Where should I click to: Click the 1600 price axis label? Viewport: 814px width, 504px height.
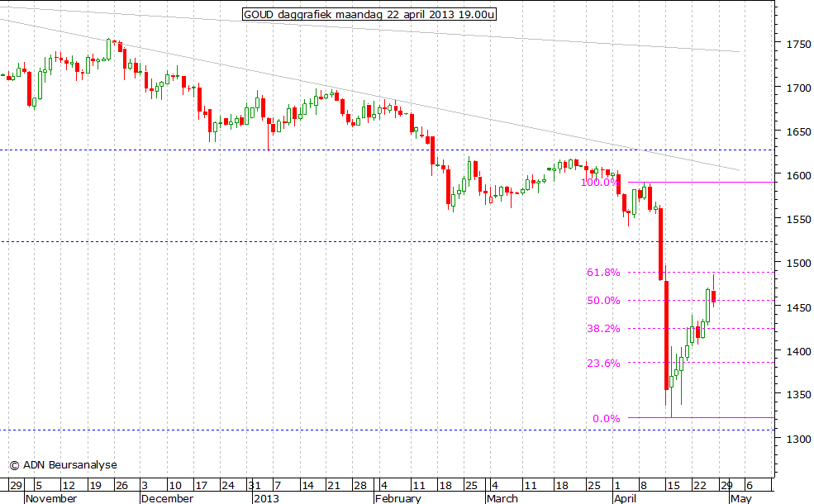798,175
